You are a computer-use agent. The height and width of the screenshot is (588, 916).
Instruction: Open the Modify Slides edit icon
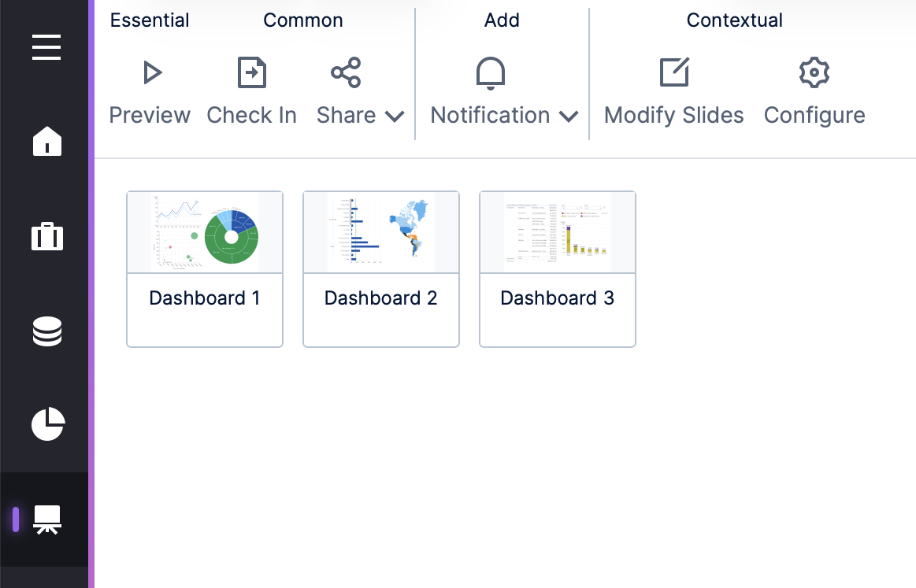pyautogui.click(x=674, y=73)
